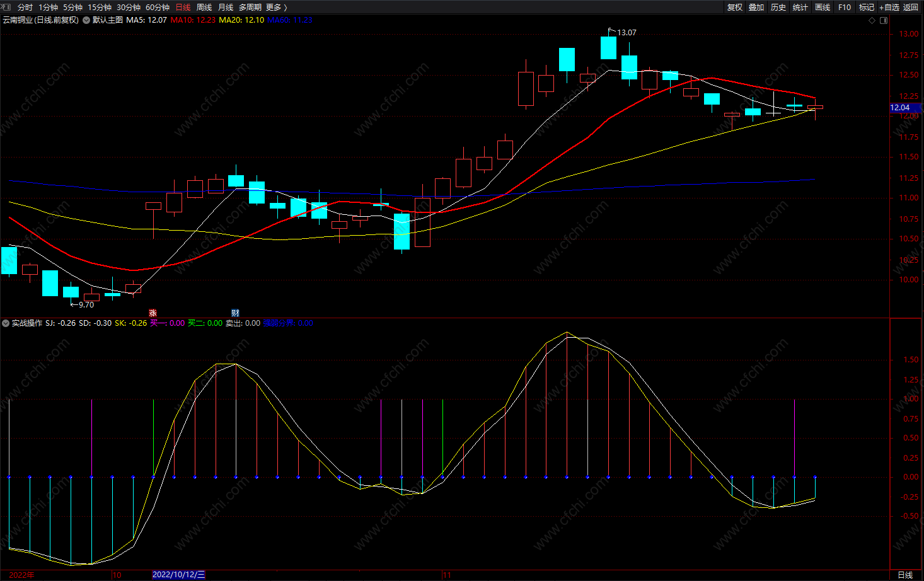The width and height of the screenshot is (924, 581).
Task: Expand the 实战操作 indicator dropdown
Action: click(6, 323)
